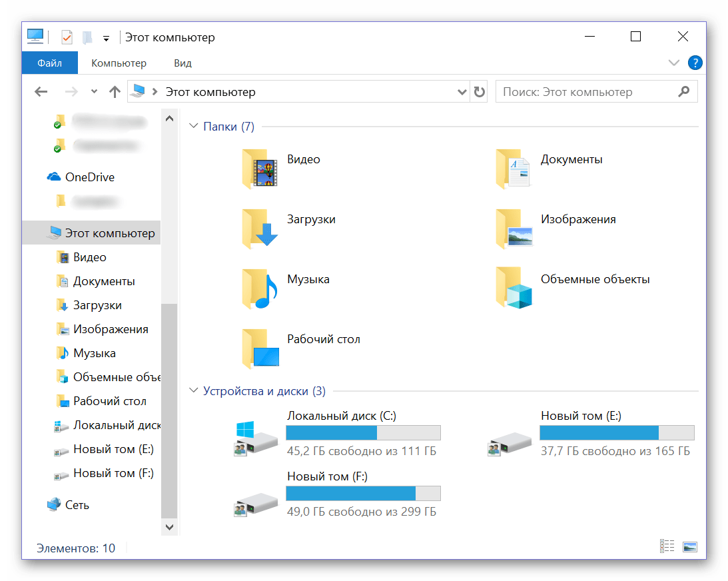
Task: Open address bar history dropdown
Action: pos(462,92)
